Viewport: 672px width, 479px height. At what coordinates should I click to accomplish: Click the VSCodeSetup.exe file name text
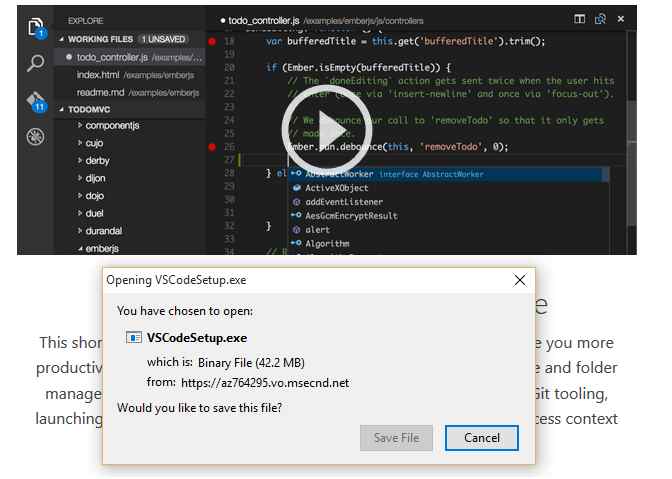pyautogui.click(x=197, y=338)
